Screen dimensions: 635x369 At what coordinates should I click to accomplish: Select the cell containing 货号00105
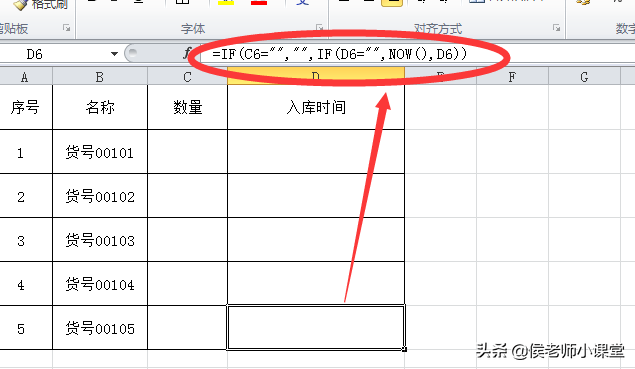pyautogui.click(x=100, y=328)
